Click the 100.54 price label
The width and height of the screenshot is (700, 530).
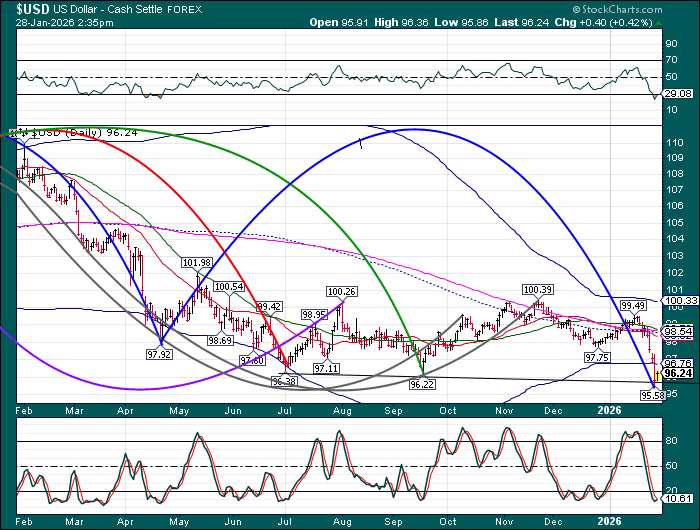click(230, 287)
